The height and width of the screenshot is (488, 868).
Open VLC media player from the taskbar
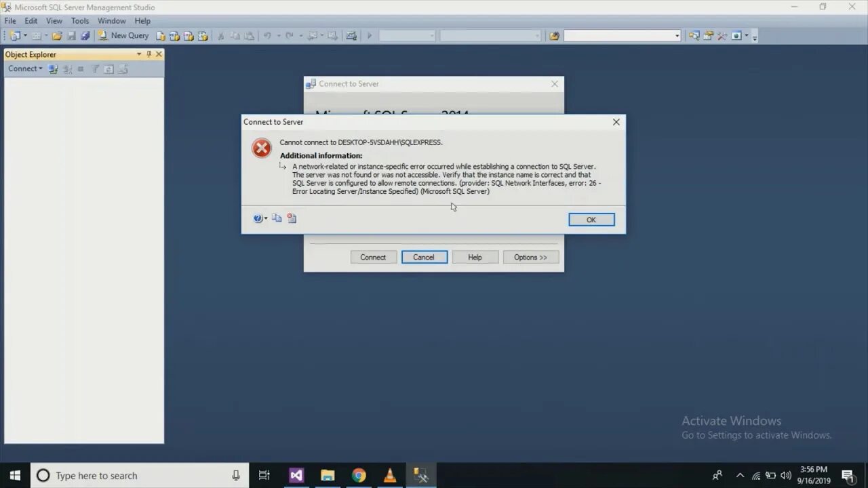point(390,476)
